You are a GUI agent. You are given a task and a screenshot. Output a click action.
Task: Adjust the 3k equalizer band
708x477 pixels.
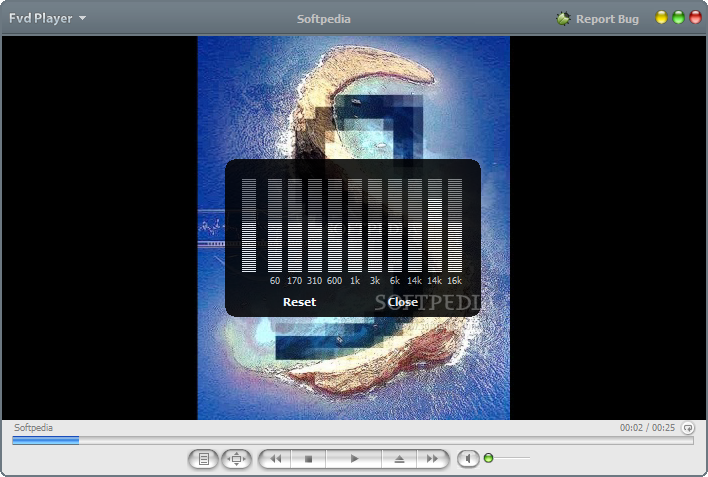tap(375, 225)
